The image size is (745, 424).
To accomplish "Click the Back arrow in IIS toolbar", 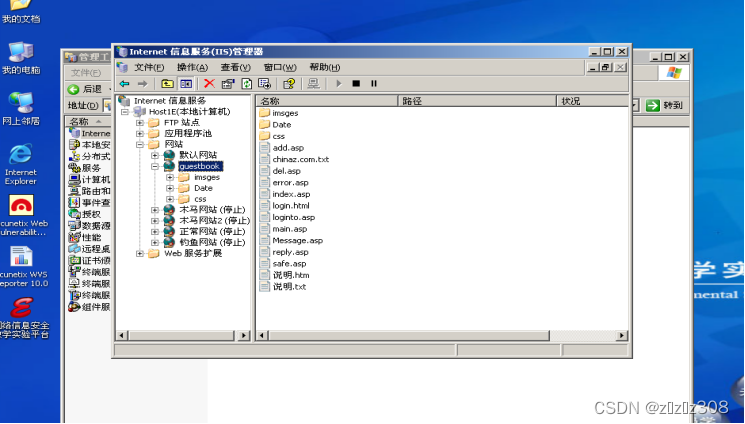I will pyautogui.click(x=124, y=84).
